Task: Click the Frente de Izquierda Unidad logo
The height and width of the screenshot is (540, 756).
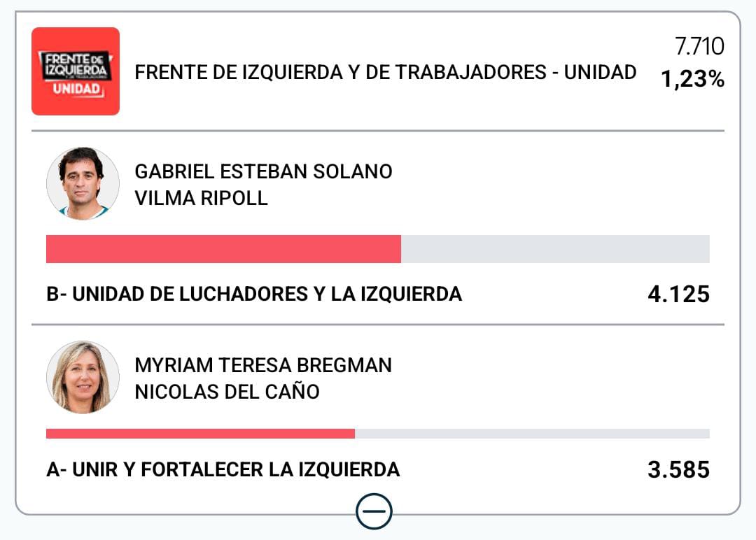Action: click(x=76, y=71)
